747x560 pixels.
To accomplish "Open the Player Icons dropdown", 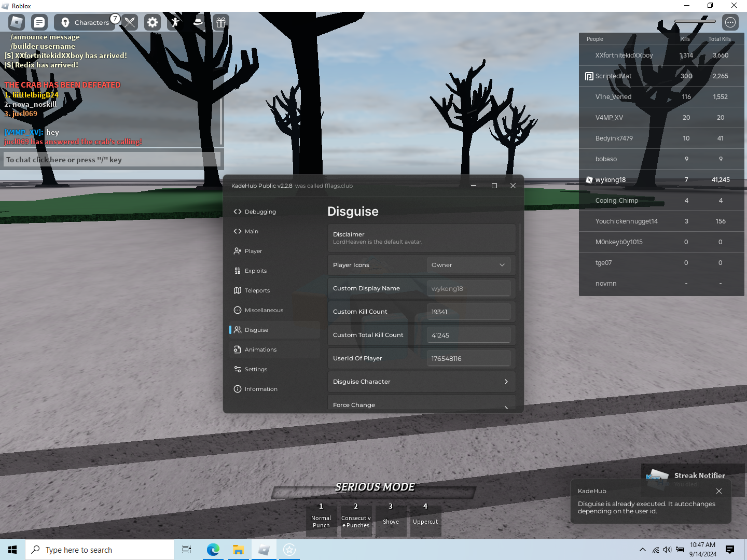I will 468,265.
